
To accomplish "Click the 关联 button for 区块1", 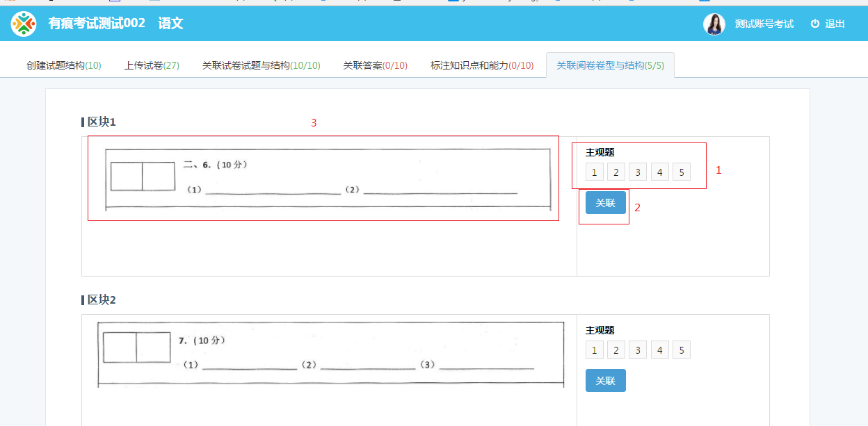I will click(x=606, y=203).
